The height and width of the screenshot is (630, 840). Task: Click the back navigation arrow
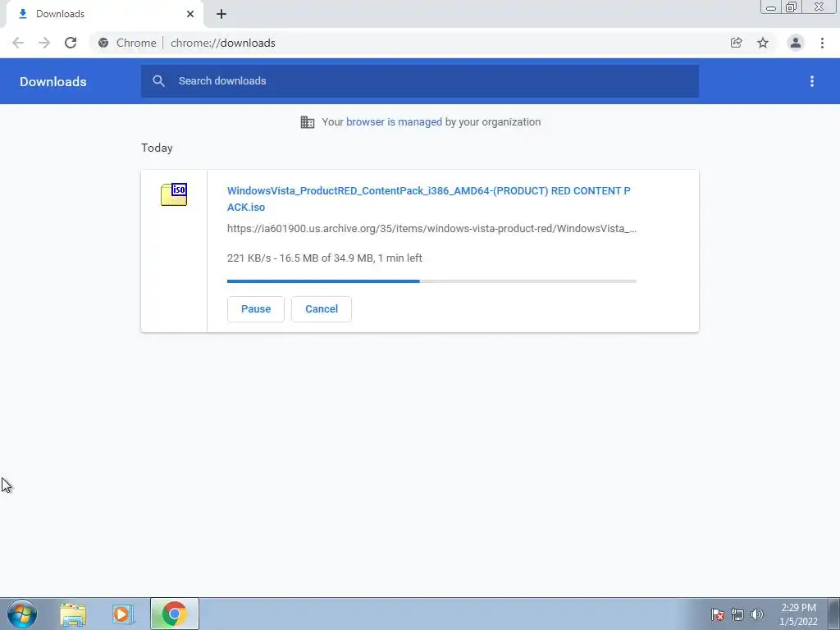18,43
